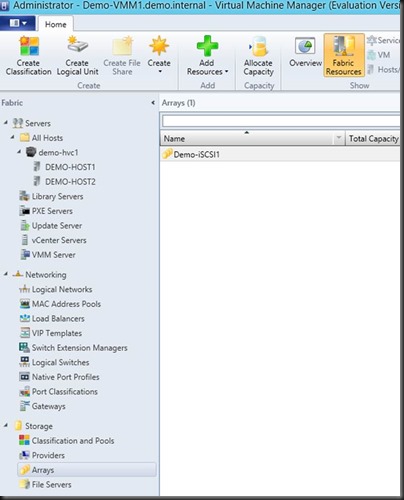Click the Create File Share icon
The height and width of the screenshot is (500, 404).
122,46
